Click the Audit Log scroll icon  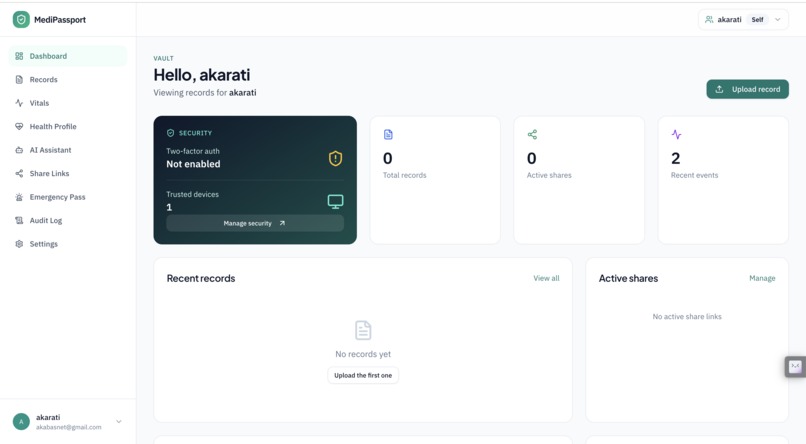19,220
